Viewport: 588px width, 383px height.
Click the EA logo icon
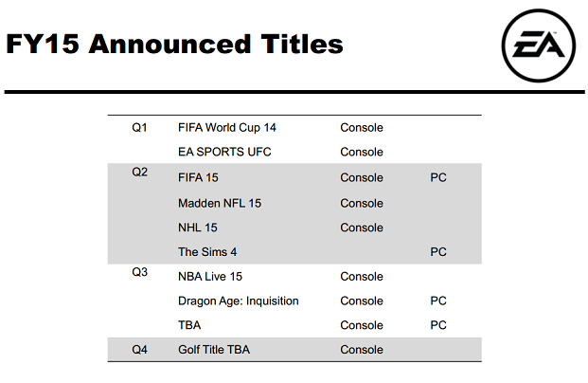pos(539,46)
